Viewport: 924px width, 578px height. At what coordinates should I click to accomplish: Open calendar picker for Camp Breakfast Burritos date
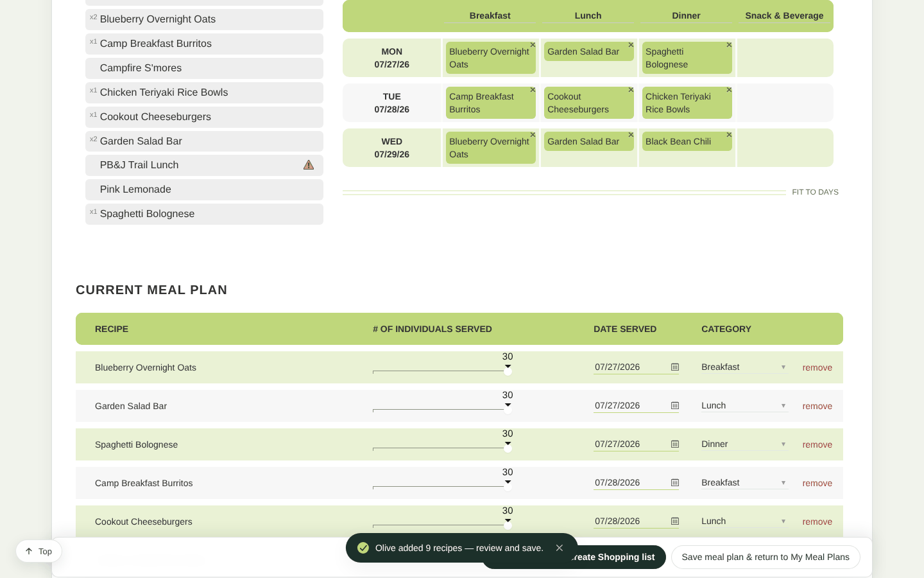tap(675, 482)
